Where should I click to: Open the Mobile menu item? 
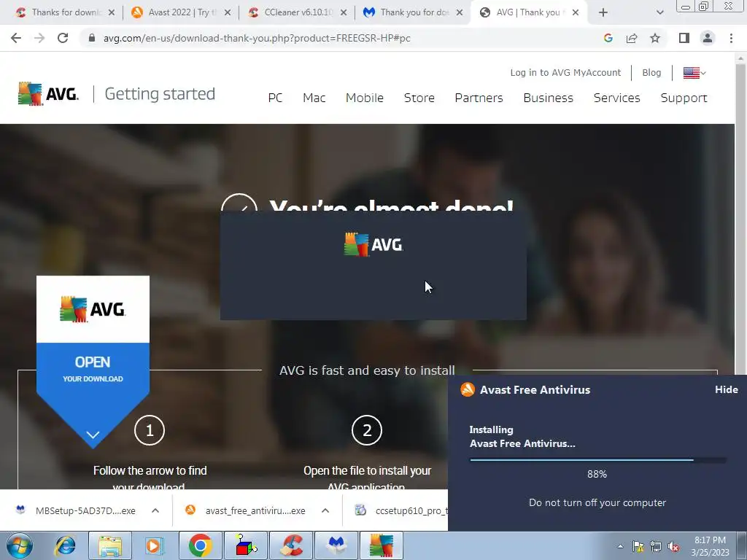(x=365, y=98)
